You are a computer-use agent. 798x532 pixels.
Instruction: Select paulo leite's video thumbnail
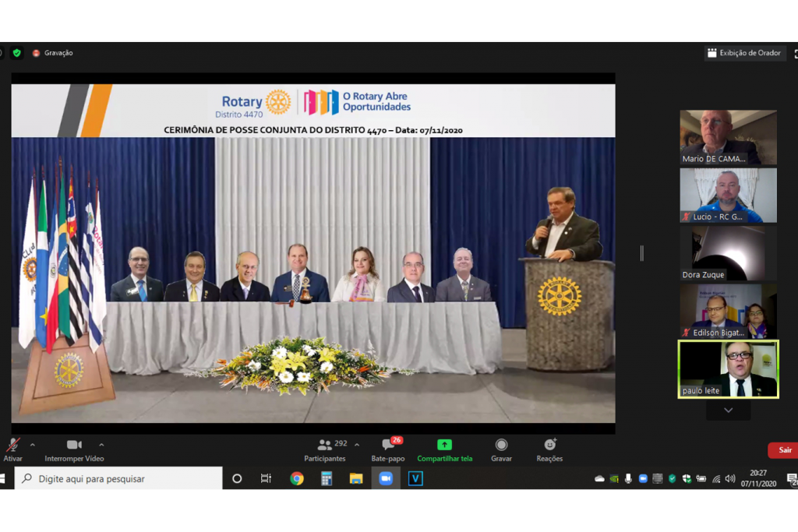tap(728, 369)
